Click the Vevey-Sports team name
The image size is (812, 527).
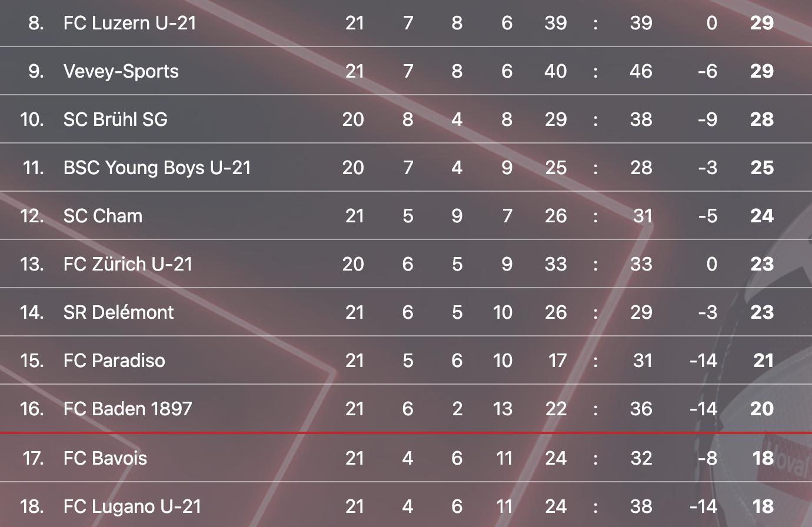coord(121,71)
